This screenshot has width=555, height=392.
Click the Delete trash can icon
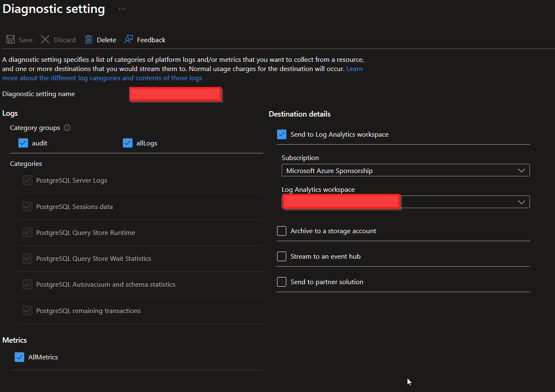pyautogui.click(x=89, y=40)
